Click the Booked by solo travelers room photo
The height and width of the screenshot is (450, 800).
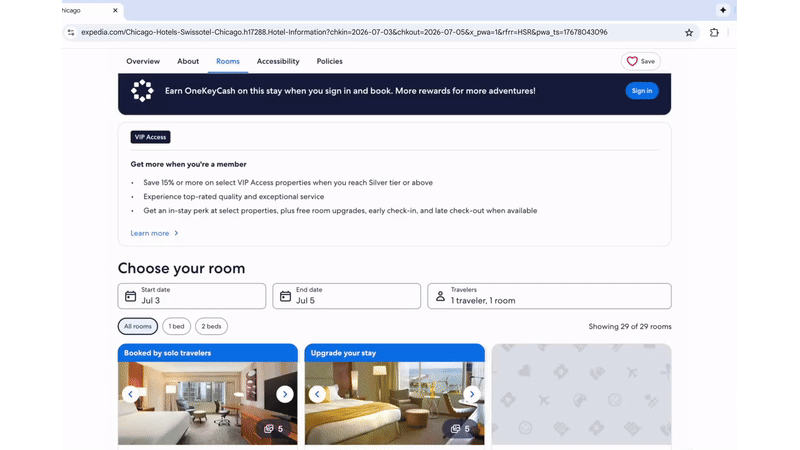208,403
